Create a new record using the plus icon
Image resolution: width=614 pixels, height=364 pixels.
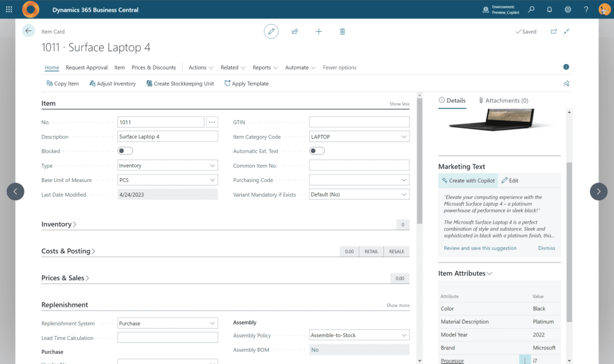(x=318, y=31)
